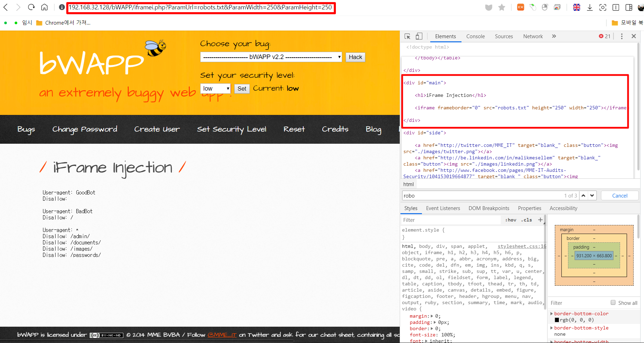This screenshot has width=644, height=343.
Task: Open DevTools three-dot customize menu
Action: click(x=622, y=36)
